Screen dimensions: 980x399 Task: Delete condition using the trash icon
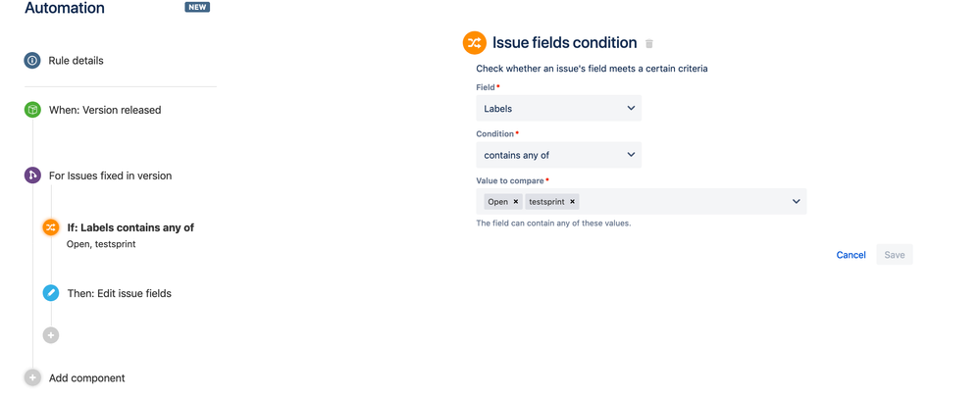pos(649,44)
